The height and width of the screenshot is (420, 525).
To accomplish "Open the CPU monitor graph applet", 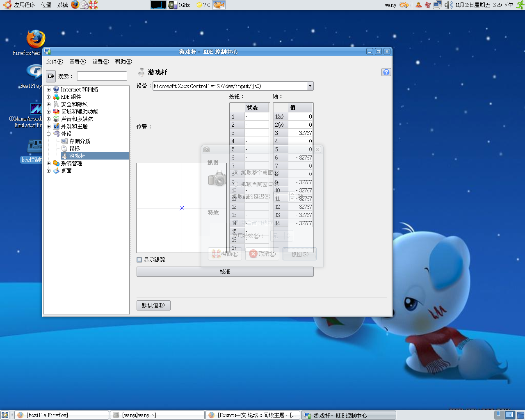I will [x=158, y=5].
